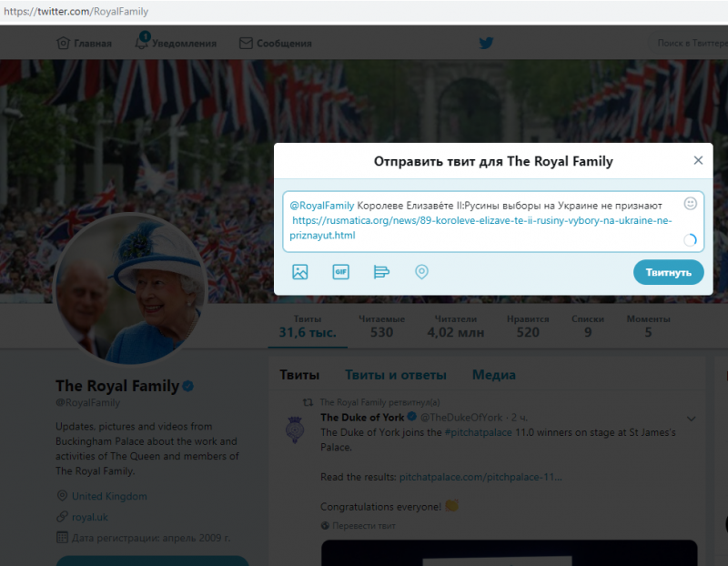Image resolution: width=728 pixels, height=566 pixels.
Task: Close the tweet compose dialog
Action: (698, 160)
